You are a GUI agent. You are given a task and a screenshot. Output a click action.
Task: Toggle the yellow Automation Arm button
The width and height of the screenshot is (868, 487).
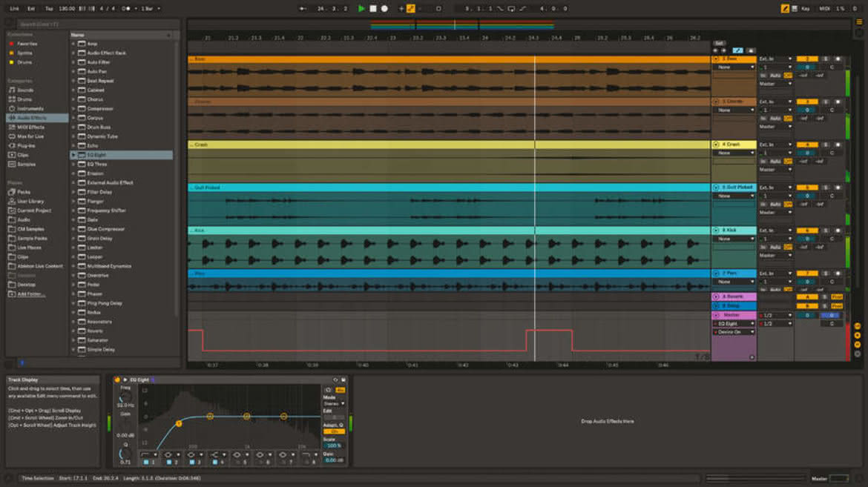click(x=411, y=8)
